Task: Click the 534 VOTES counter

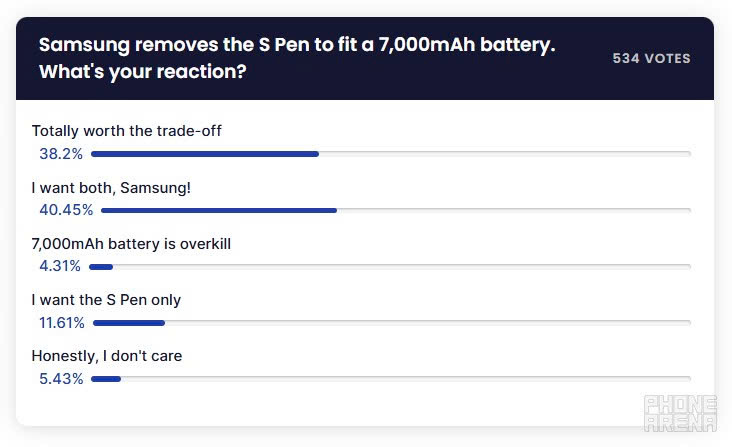Action: tap(651, 58)
